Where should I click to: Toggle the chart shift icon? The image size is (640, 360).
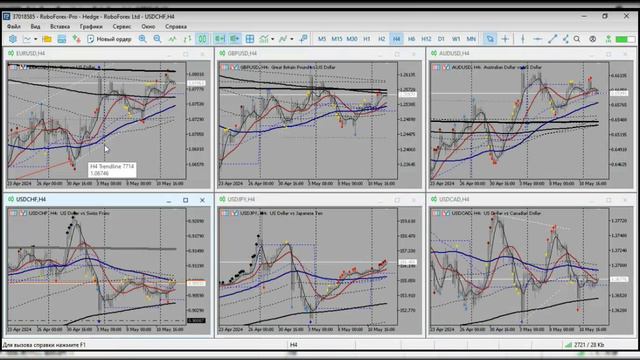pyautogui.click(x=235, y=39)
